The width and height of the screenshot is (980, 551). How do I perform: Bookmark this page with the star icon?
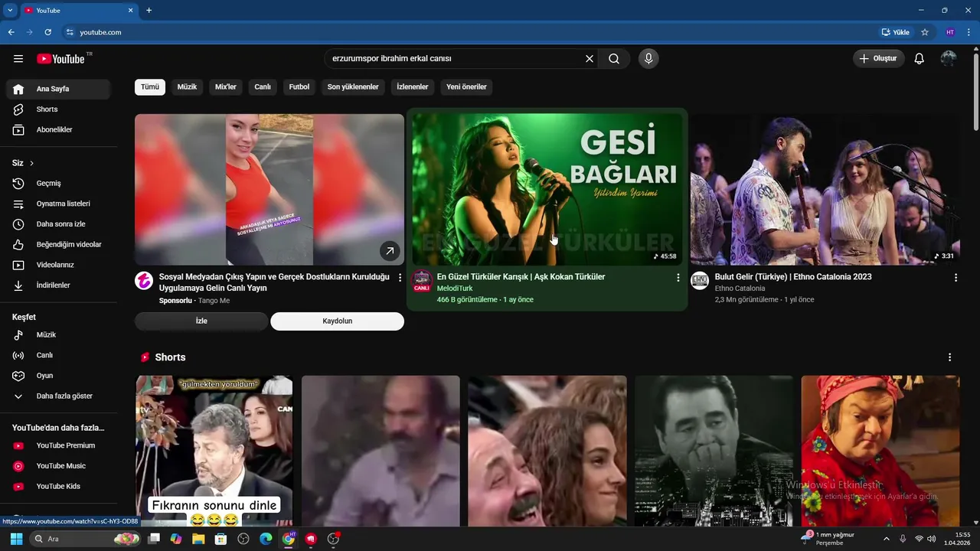pyautogui.click(x=925, y=32)
